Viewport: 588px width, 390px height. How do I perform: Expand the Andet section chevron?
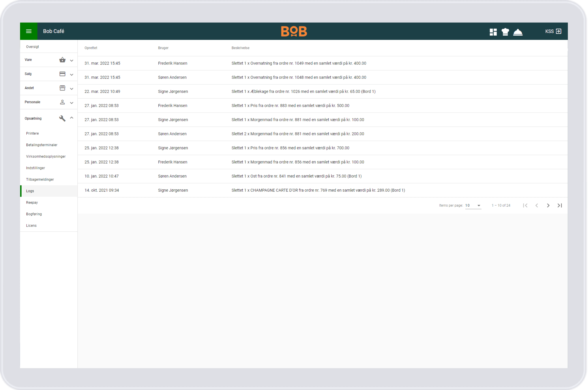pos(72,89)
